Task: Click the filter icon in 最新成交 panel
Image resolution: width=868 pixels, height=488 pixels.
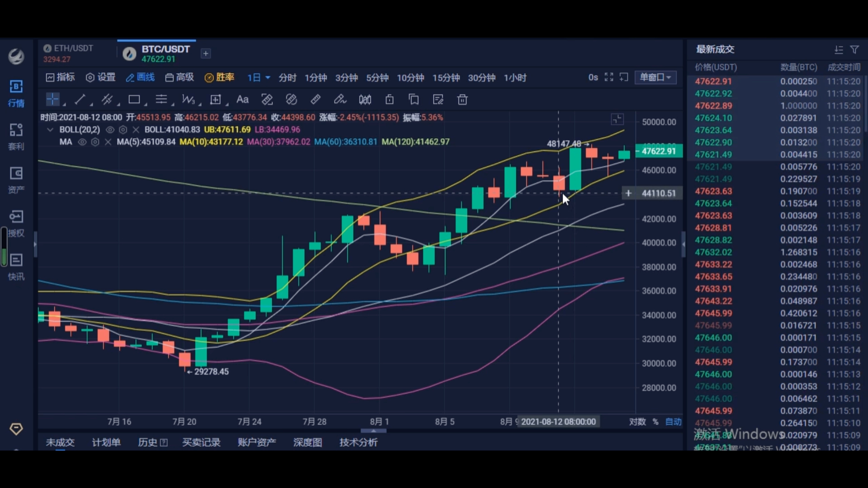Action: (854, 49)
